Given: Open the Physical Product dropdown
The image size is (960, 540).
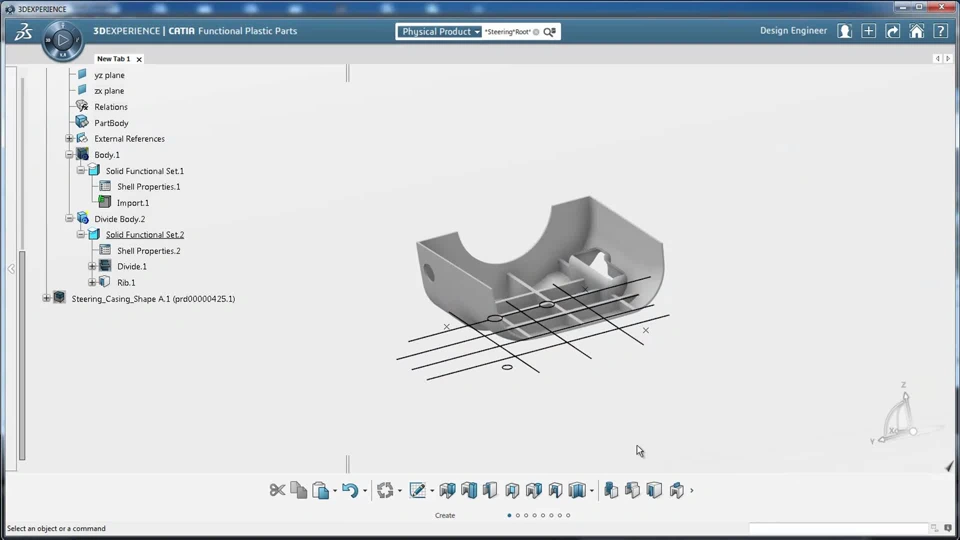Looking at the screenshot, I should [439, 32].
